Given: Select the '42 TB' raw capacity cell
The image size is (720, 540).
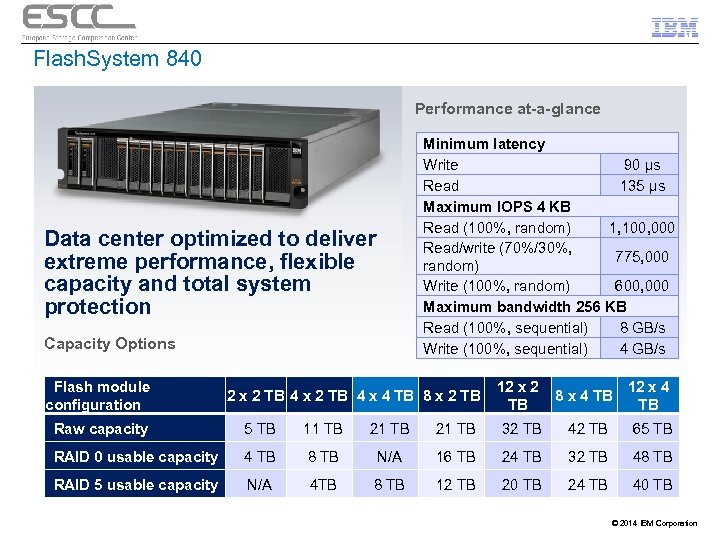Looking at the screenshot, I should [587, 429].
